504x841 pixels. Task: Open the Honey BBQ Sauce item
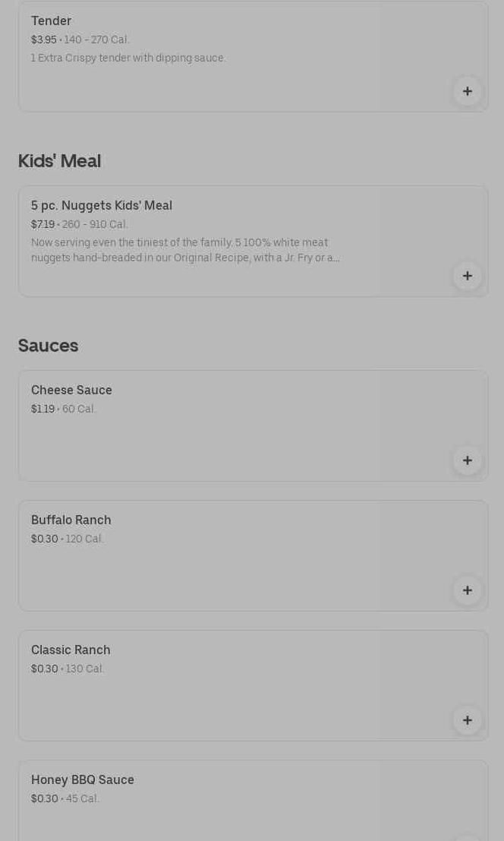pos(83,780)
